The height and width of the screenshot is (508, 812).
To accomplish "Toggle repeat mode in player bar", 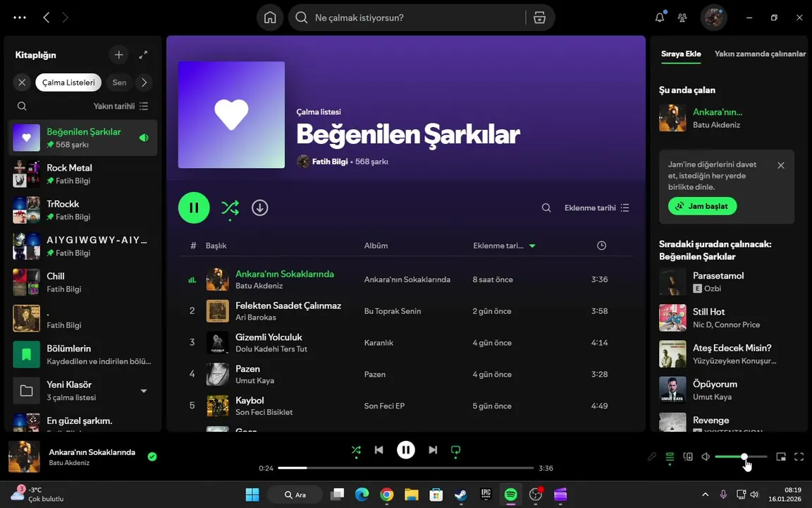I will pyautogui.click(x=456, y=450).
